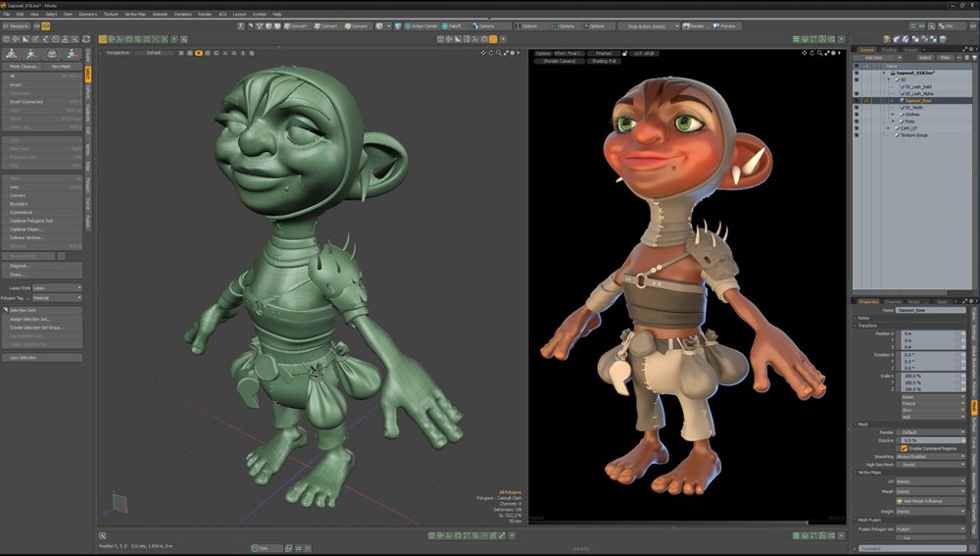The width and height of the screenshot is (980, 556).
Task: Open the Drop Action dropdown
Action: click(x=648, y=26)
